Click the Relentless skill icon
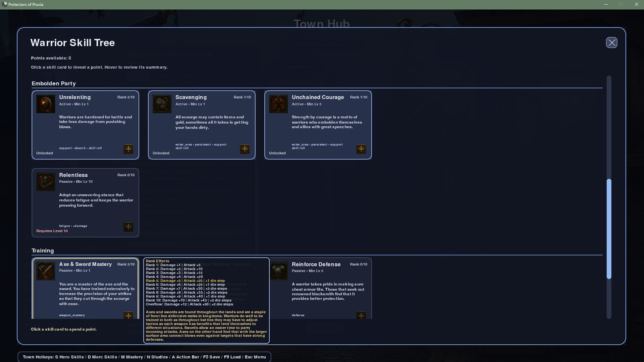Viewport: 644px width, 362px height. tap(46, 182)
